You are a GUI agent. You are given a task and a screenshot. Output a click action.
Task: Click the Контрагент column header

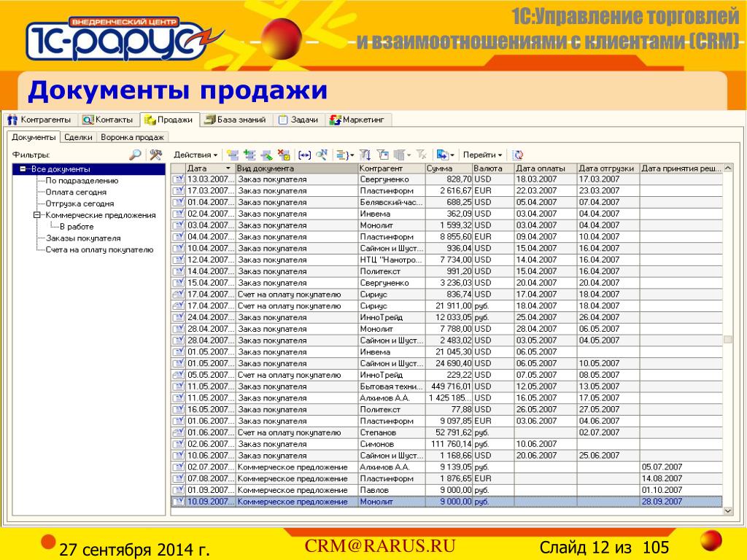391,168
